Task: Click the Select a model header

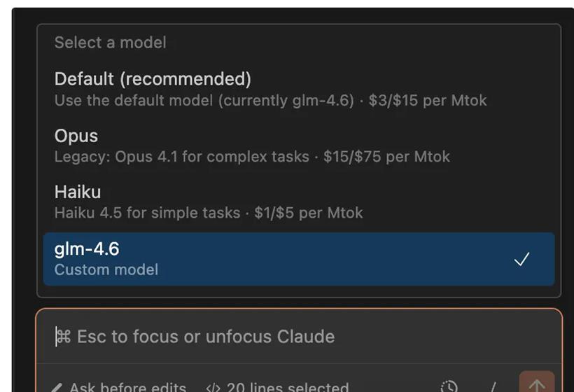Action: point(110,43)
